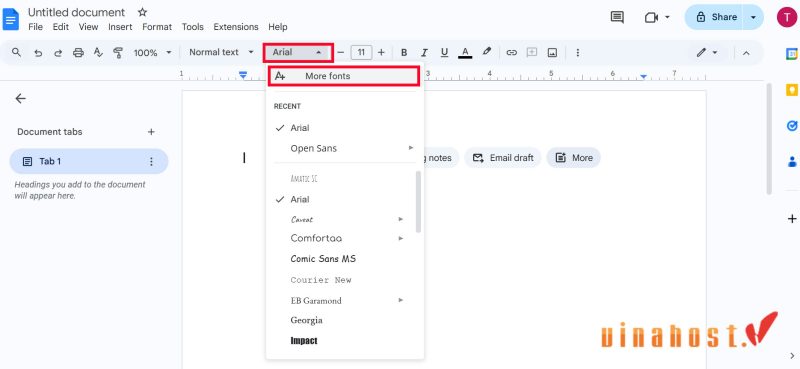
Task: Open the account avatar T
Action: 786,17
